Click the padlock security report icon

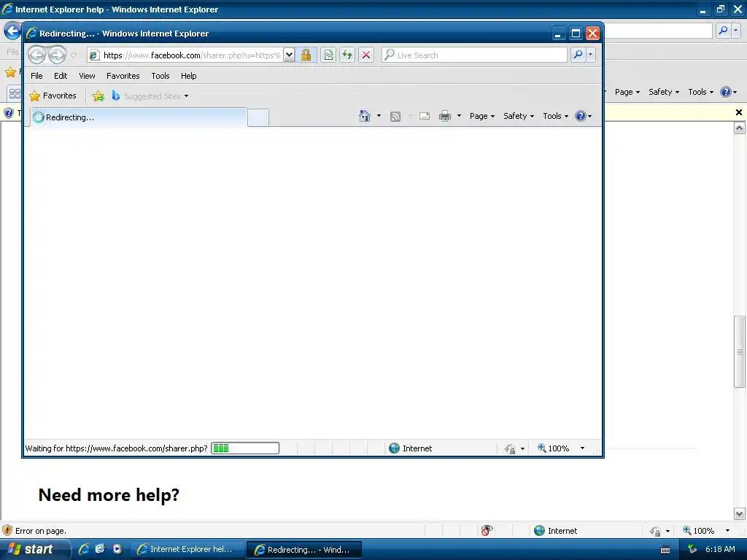point(306,55)
